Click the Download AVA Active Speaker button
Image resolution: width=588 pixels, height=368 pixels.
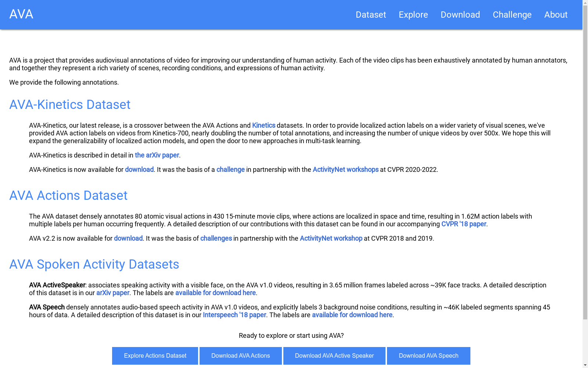[x=334, y=356]
